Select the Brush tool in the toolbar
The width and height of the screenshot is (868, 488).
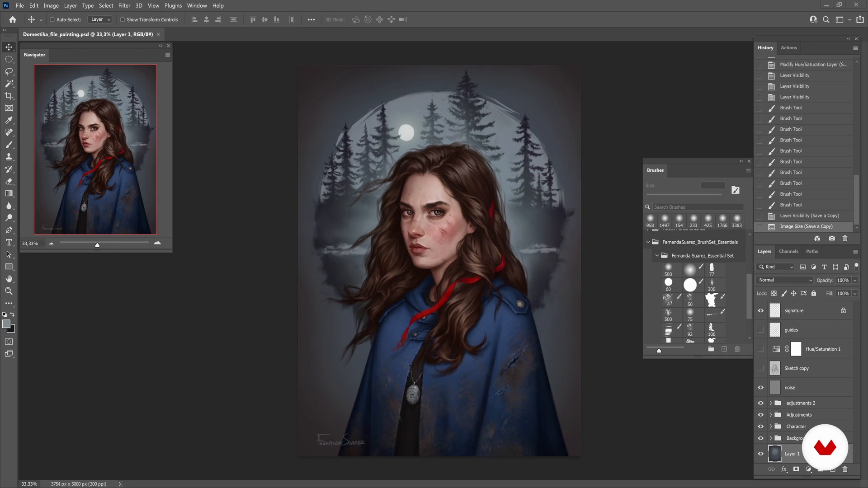tap(9, 145)
